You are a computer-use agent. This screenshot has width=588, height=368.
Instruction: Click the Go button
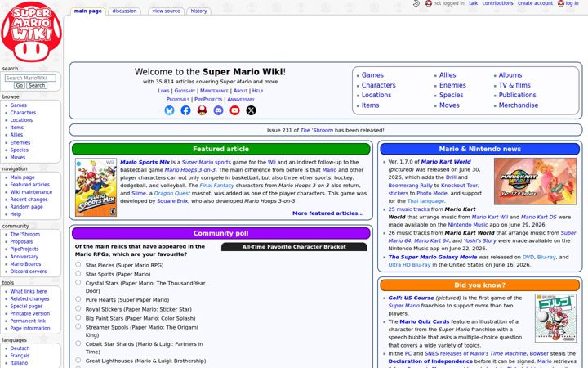20,86
